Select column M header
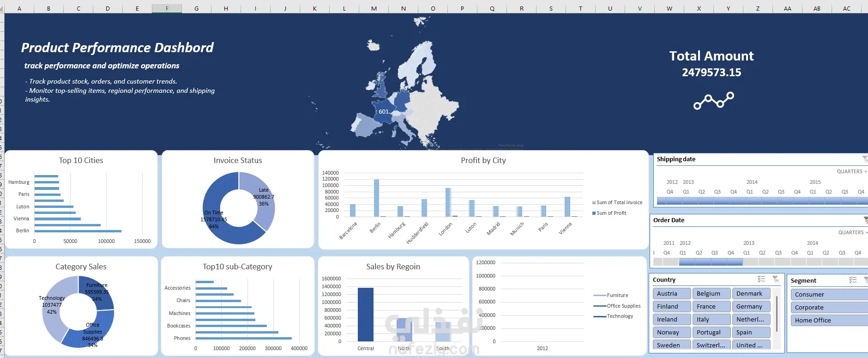Viewport: 868px width, 358px height. [x=374, y=8]
